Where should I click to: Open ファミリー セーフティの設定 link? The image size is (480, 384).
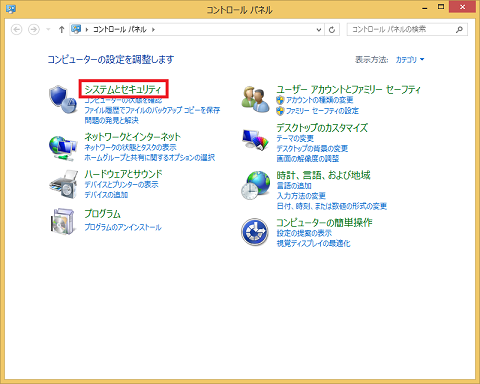(322, 111)
